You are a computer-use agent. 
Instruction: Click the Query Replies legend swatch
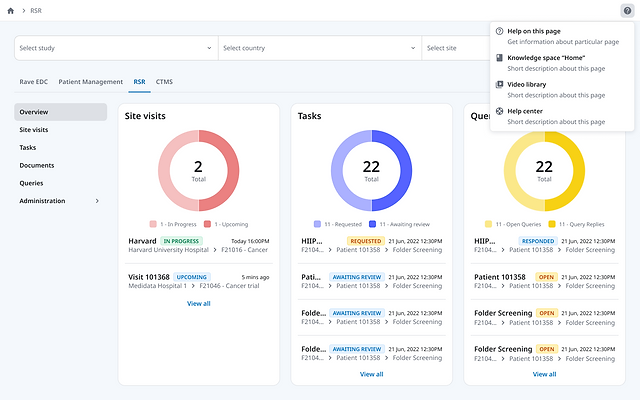[552, 224]
